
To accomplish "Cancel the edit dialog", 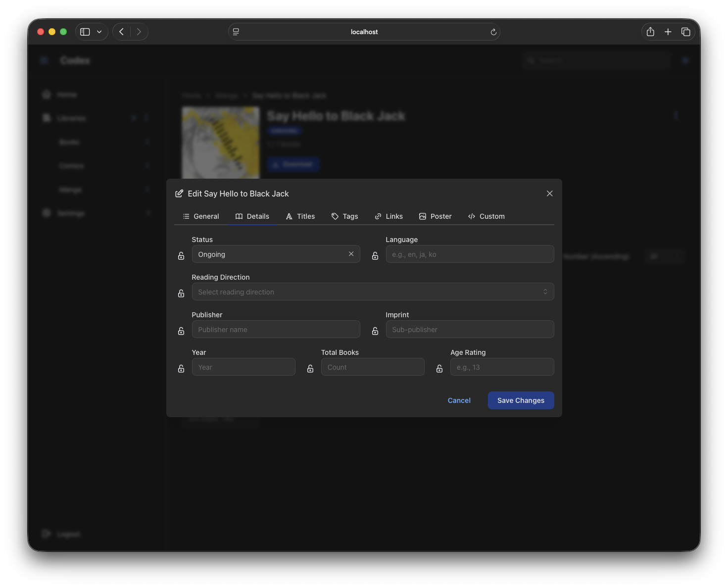I will tap(459, 400).
